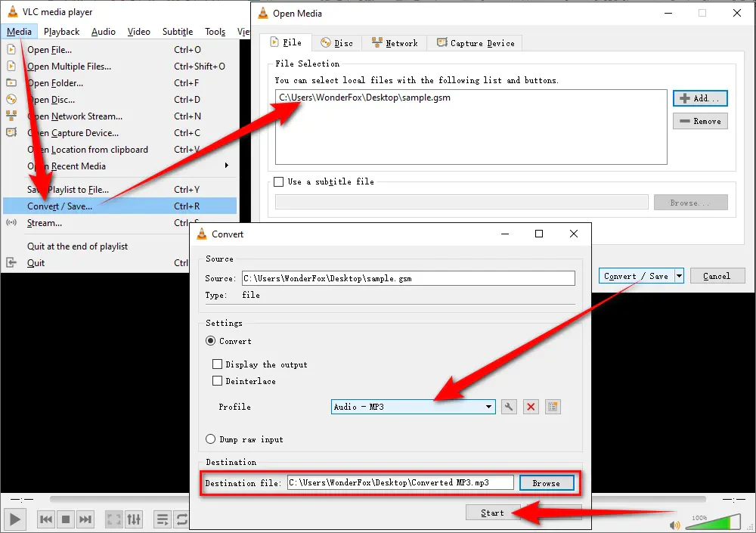This screenshot has height=533, width=756.
Task: Choose Open File... menu entry
Action: click(120, 50)
